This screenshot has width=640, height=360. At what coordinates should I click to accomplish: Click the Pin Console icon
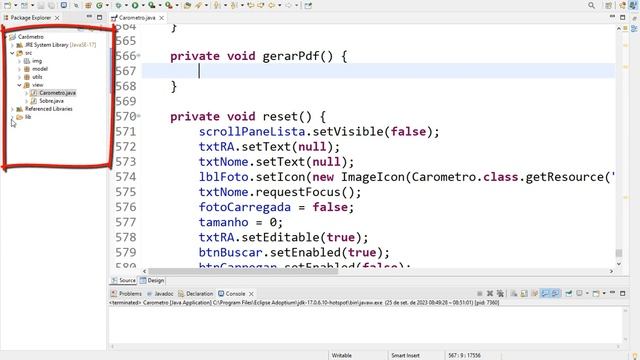coord(569,293)
